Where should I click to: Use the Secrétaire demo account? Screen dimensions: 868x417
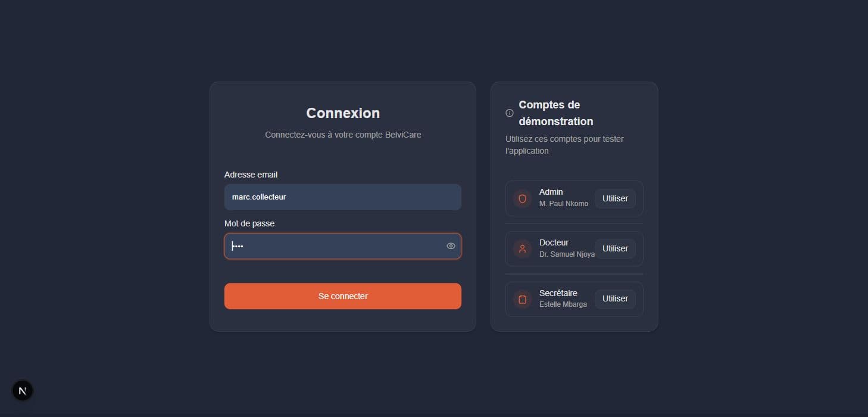(615, 298)
